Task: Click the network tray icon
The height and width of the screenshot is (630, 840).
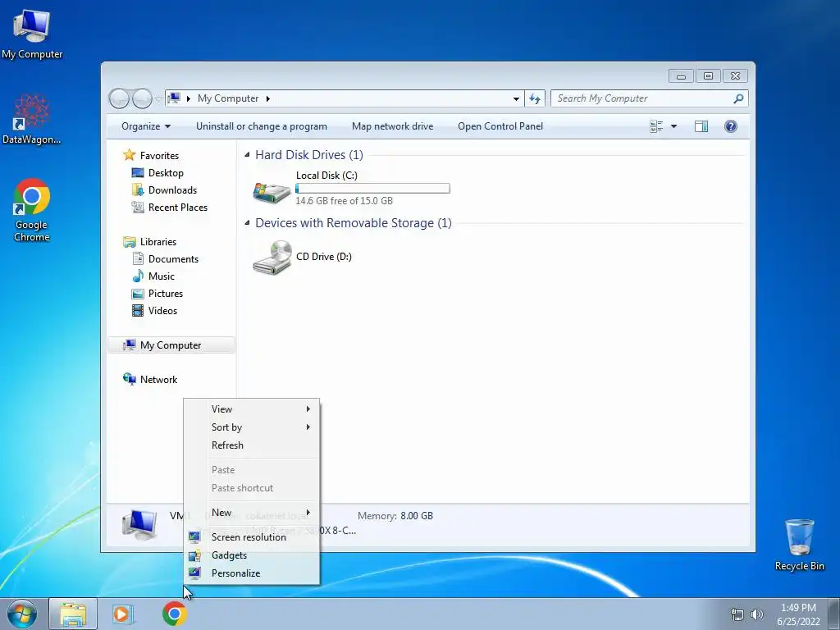Action: [x=737, y=614]
